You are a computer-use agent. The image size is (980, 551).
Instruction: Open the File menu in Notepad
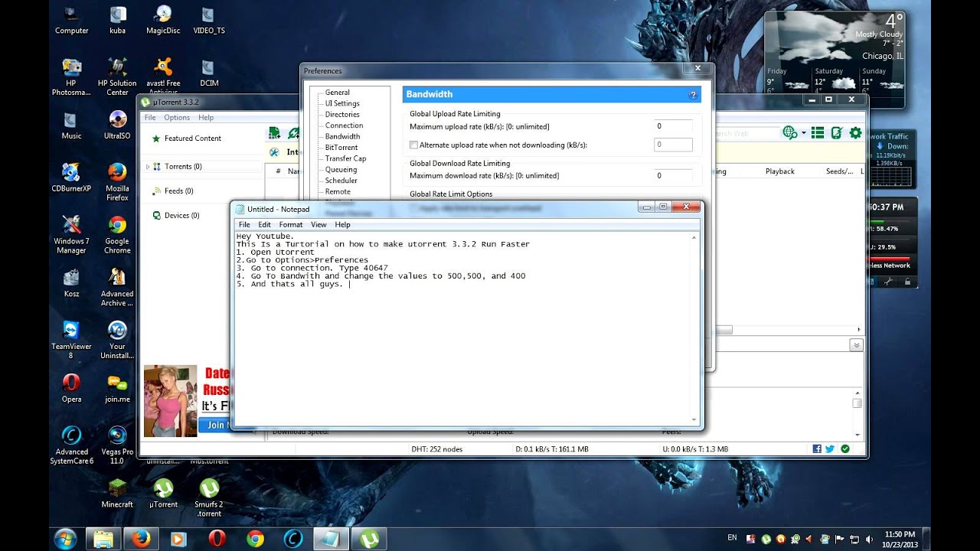tap(244, 224)
